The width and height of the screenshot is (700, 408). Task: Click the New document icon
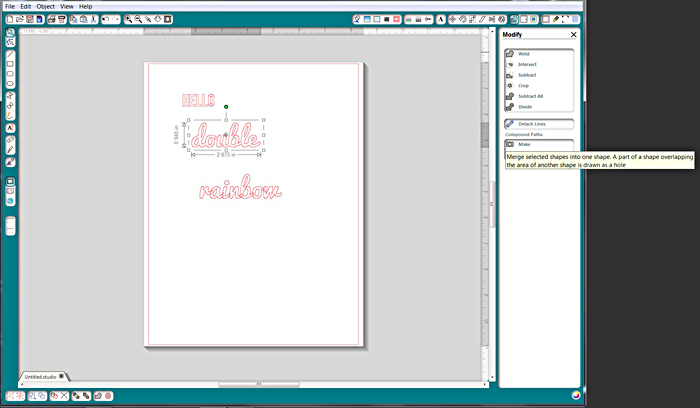coord(10,19)
